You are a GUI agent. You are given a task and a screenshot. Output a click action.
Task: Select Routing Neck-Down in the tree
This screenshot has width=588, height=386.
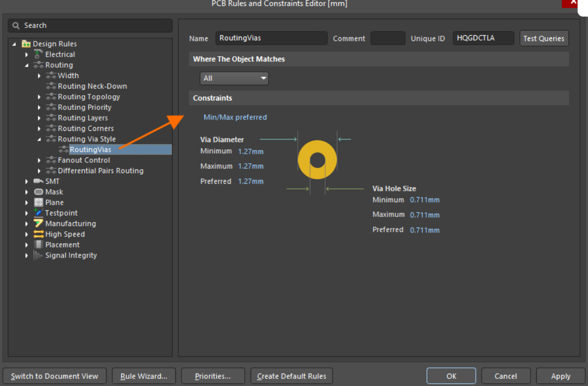[x=92, y=86]
